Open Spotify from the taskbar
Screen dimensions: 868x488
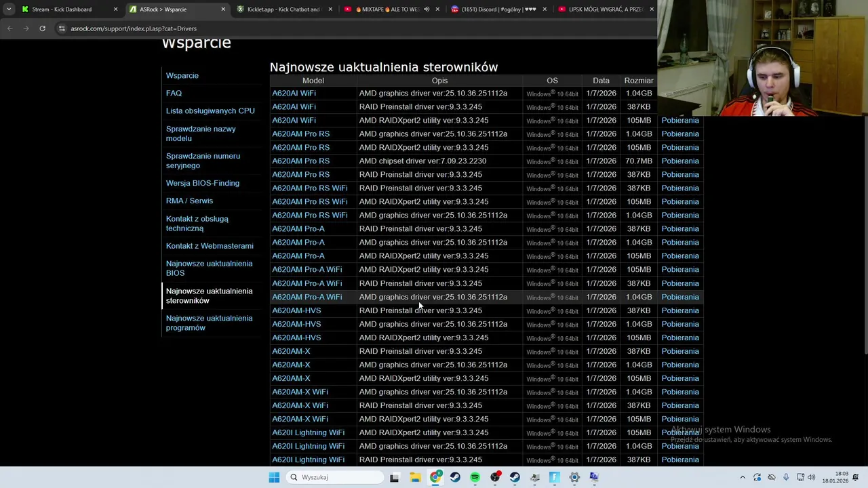tap(475, 477)
